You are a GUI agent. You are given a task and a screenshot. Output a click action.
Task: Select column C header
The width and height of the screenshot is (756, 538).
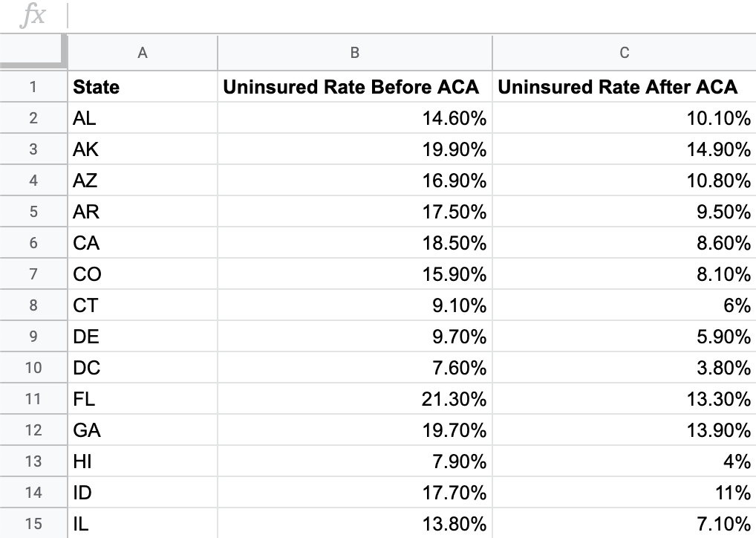624,53
